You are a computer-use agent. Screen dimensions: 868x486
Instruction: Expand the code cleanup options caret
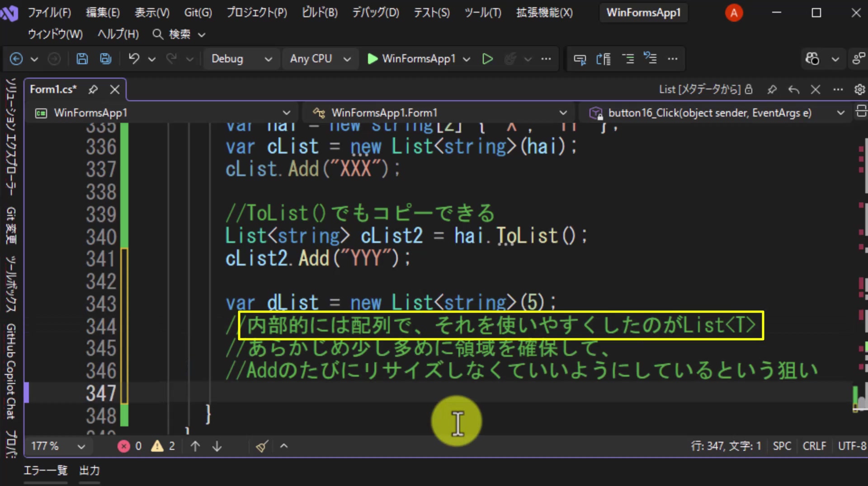pyautogui.click(x=284, y=446)
